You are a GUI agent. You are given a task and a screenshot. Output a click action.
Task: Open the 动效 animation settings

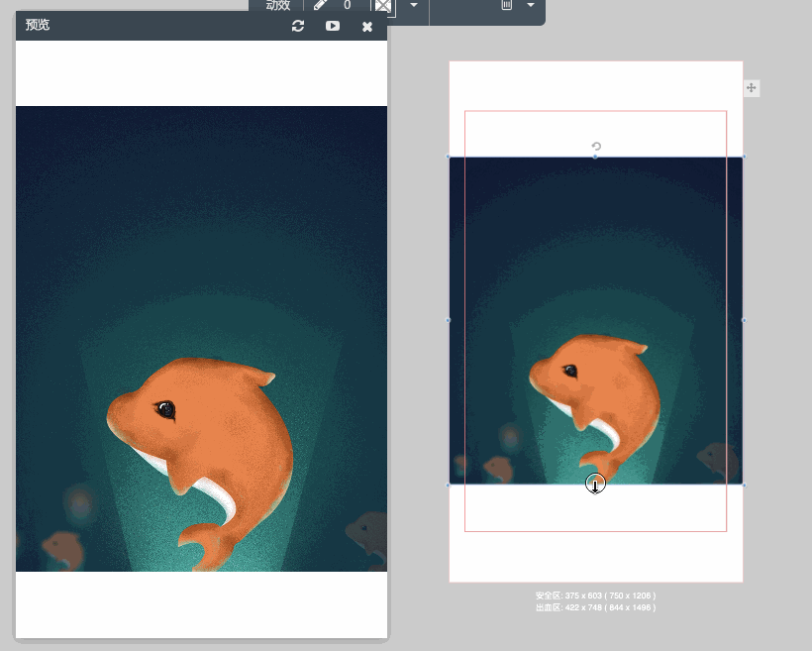tap(277, 6)
